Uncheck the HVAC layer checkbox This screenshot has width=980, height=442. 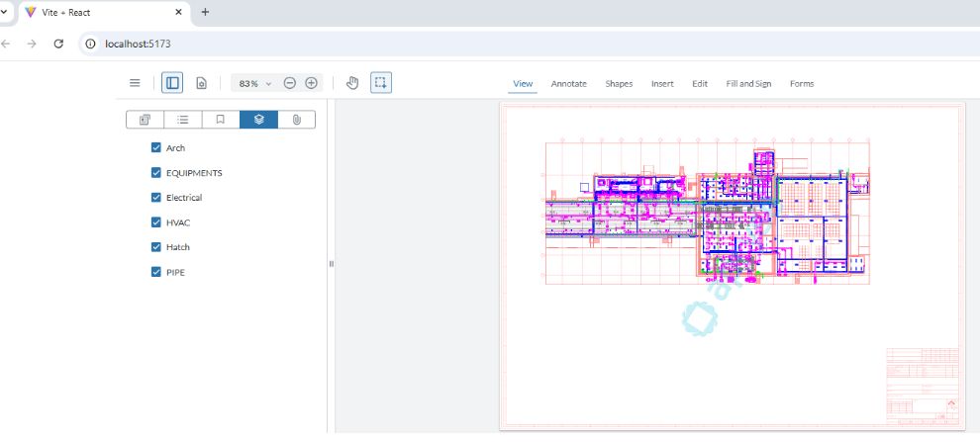click(x=156, y=222)
